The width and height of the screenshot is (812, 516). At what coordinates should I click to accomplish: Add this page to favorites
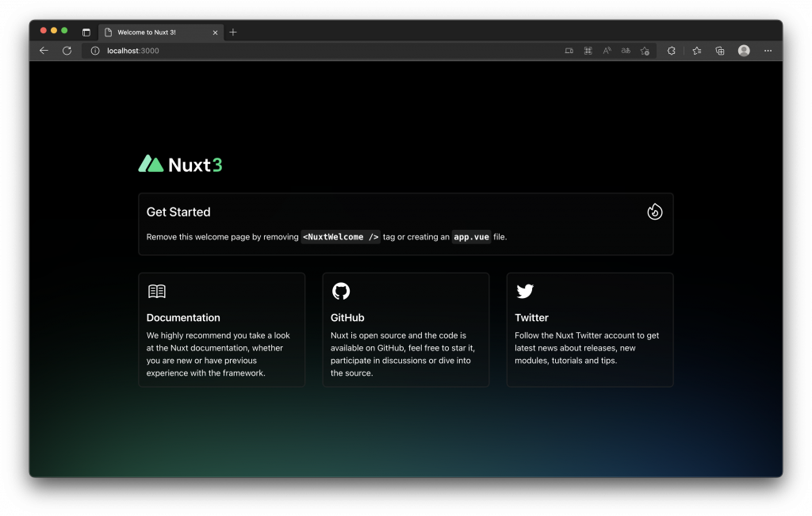coord(645,51)
